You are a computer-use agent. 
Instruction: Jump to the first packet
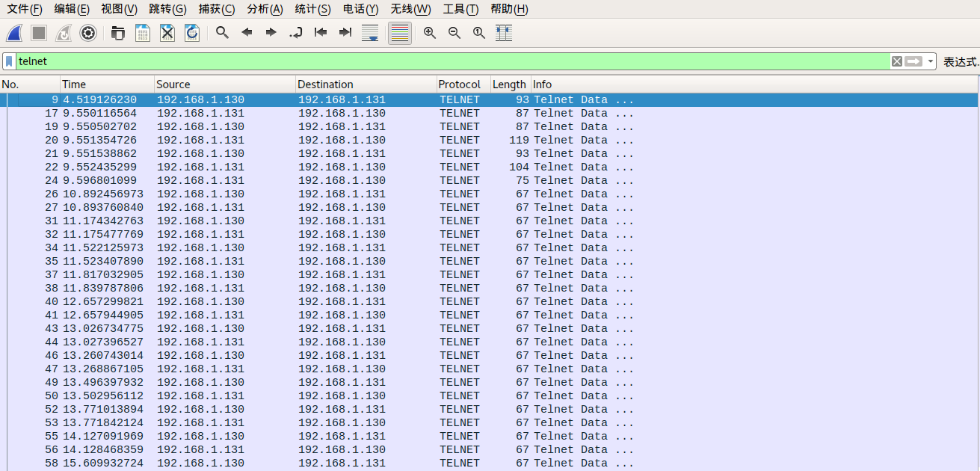[x=321, y=33]
